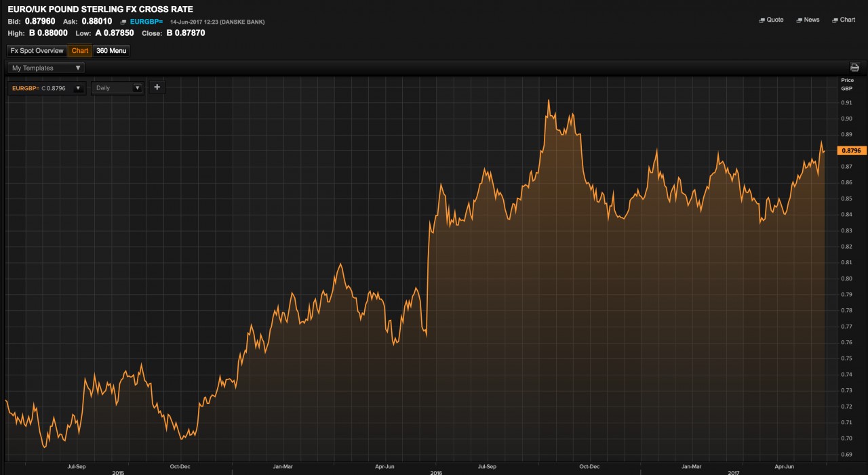Click the 2016 year label on time axis
868x475 pixels.
435,472
